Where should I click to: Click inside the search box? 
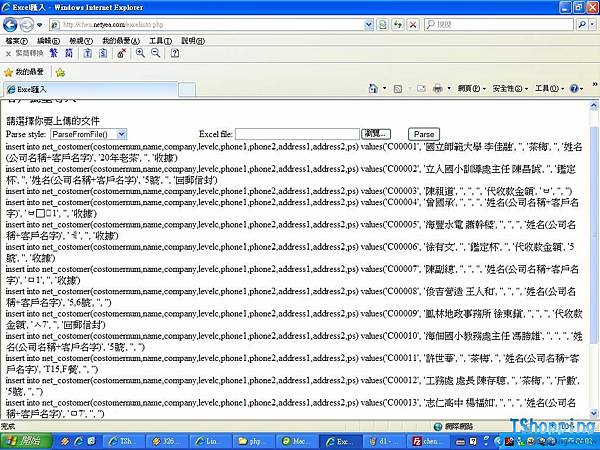pyautogui.click(x=499, y=25)
